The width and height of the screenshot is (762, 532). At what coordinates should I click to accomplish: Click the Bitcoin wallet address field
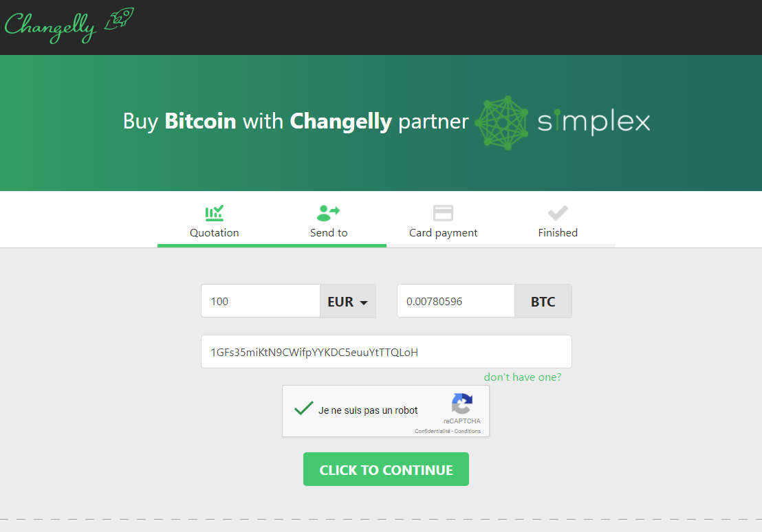tap(387, 352)
